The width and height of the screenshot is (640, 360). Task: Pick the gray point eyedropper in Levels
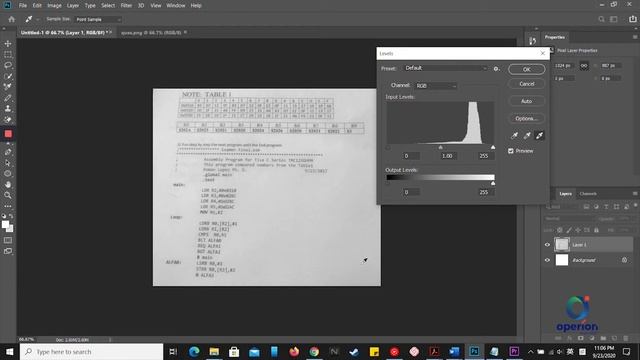point(527,136)
